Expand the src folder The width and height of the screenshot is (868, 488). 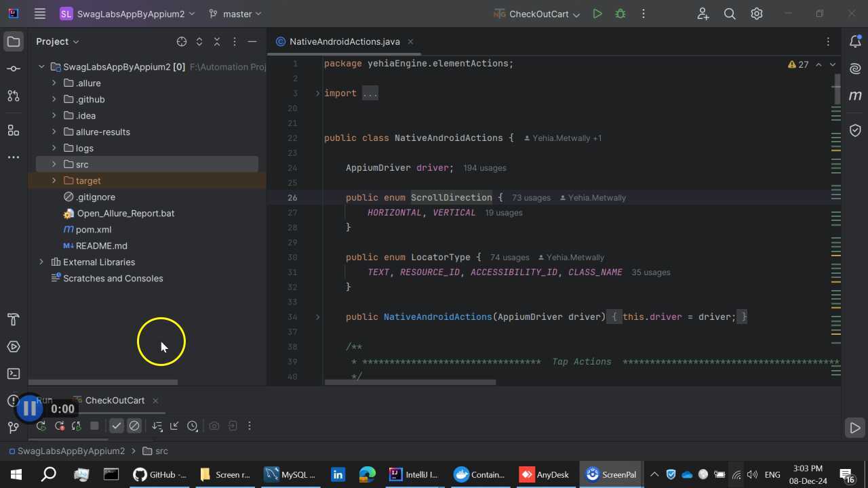point(54,164)
